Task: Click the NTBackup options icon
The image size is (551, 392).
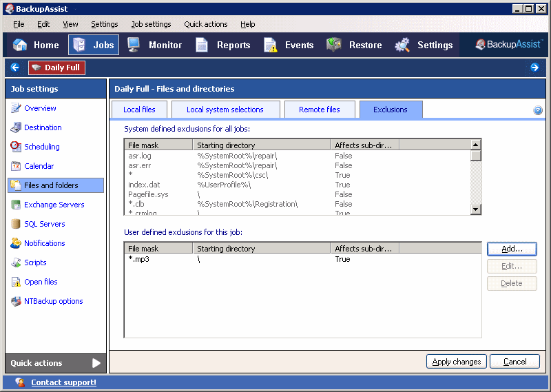Action: point(16,301)
